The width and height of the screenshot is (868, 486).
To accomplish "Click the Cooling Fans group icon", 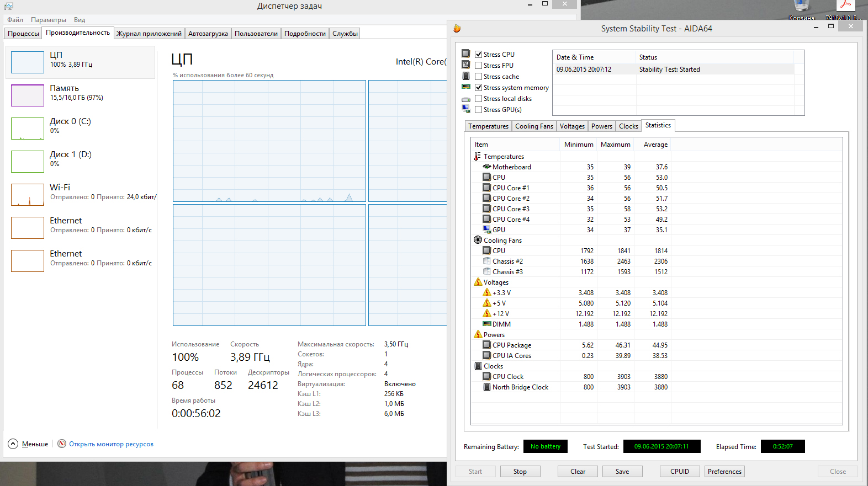I will [478, 240].
